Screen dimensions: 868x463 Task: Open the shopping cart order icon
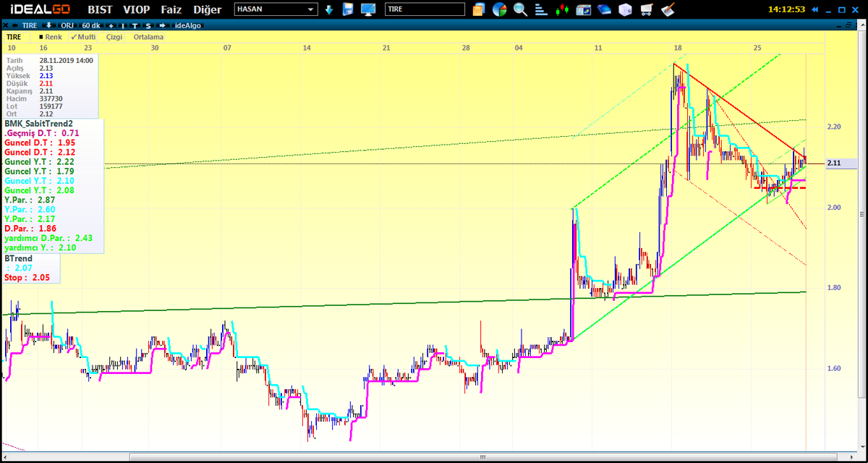(x=647, y=9)
